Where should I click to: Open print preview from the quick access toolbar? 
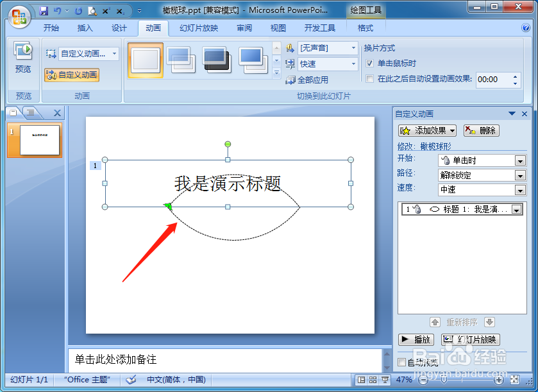coord(92,11)
